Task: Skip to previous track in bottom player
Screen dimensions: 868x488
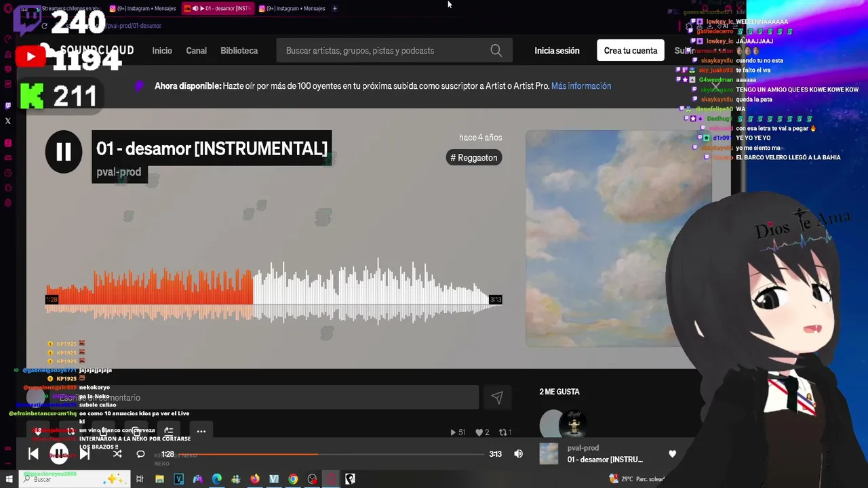Action: pyautogui.click(x=33, y=454)
